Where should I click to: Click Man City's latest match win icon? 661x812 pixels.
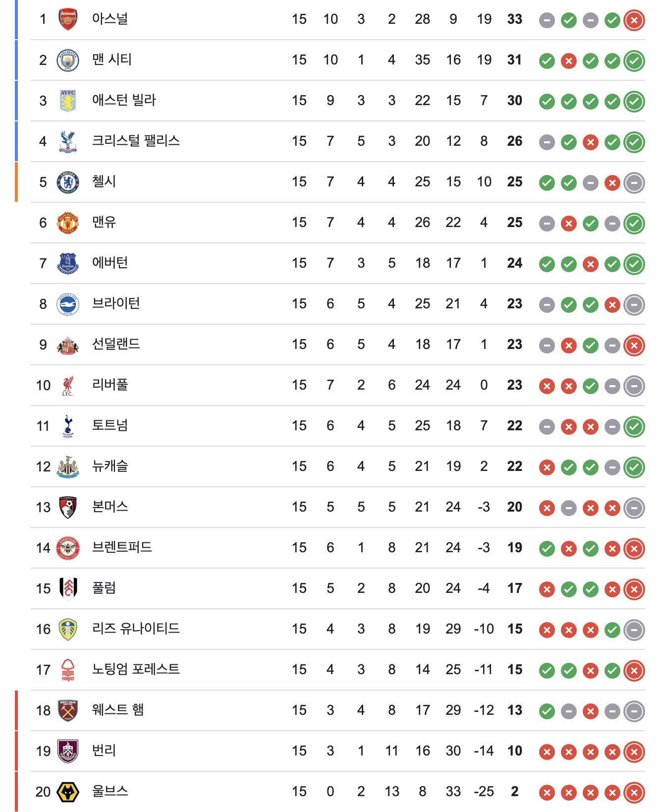click(634, 61)
